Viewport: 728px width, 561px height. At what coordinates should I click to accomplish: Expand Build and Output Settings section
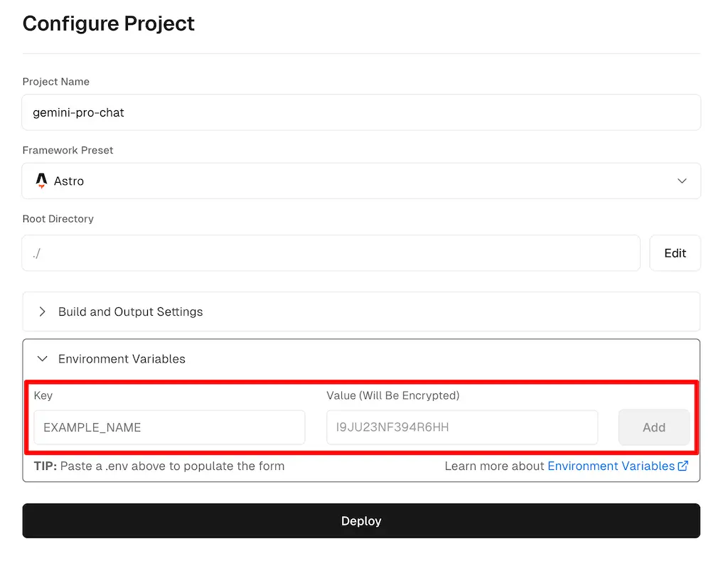(360, 311)
